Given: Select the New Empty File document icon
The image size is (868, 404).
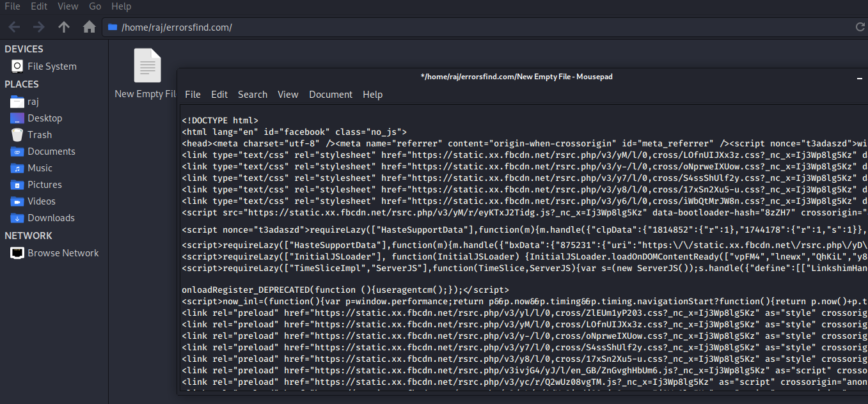Looking at the screenshot, I should [147, 65].
